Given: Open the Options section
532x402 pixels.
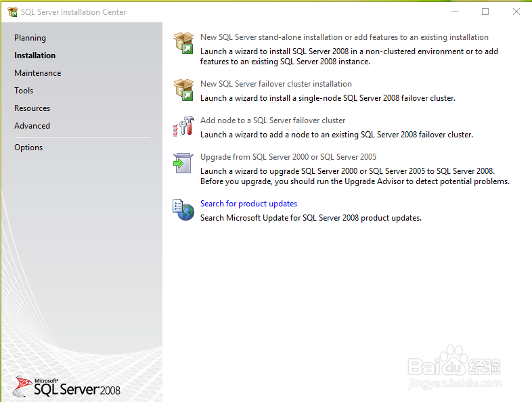Looking at the screenshot, I should pos(28,148).
